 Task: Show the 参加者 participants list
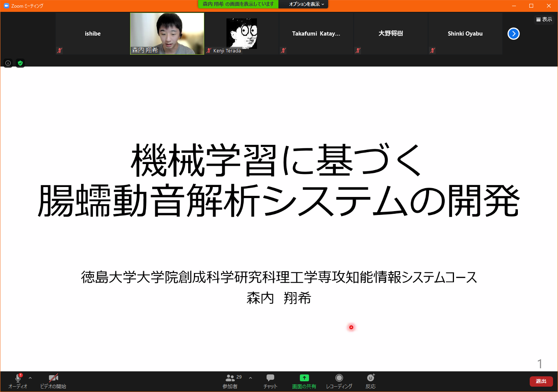(229, 381)
